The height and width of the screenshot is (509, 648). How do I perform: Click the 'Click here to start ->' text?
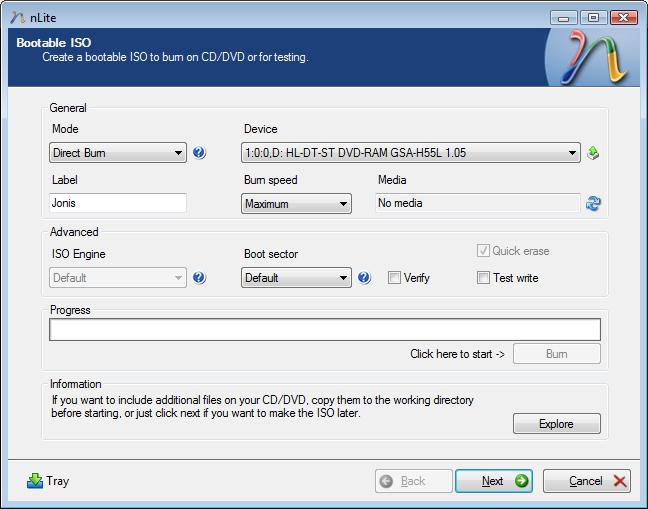tap(457, 354)
